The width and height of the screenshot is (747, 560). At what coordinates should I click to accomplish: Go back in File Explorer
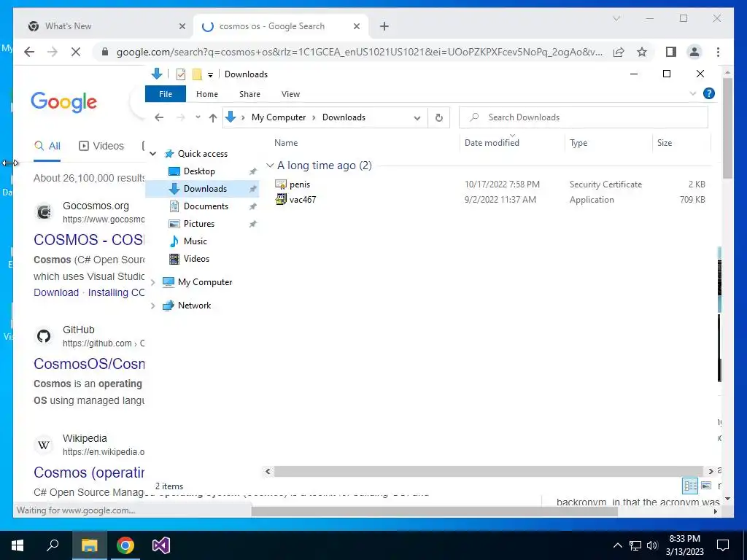click(x=159, y=117)
